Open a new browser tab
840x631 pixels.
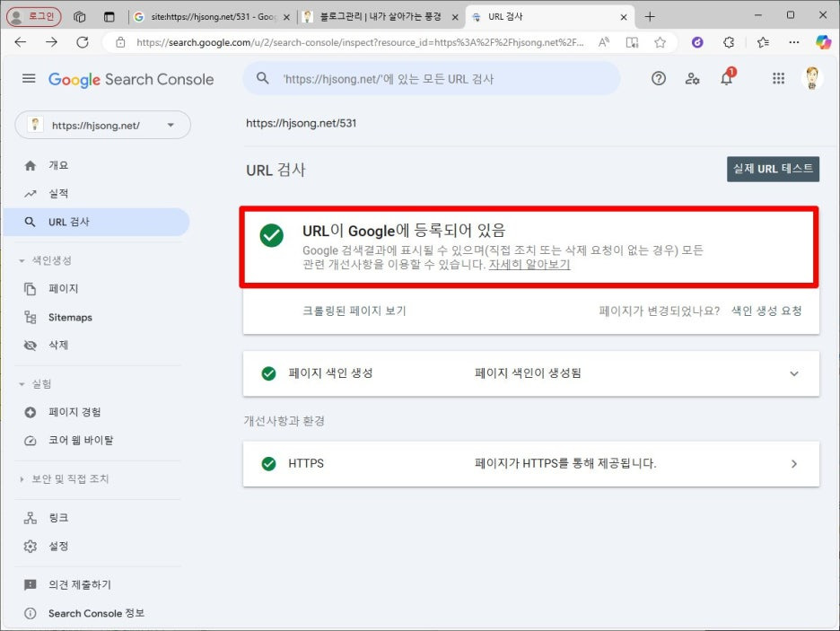(650, 17)
